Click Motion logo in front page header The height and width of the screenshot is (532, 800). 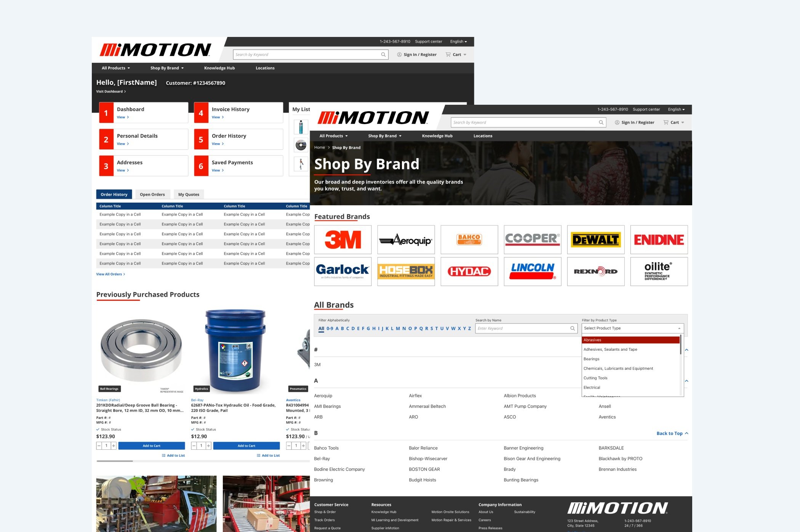point(373,118)
